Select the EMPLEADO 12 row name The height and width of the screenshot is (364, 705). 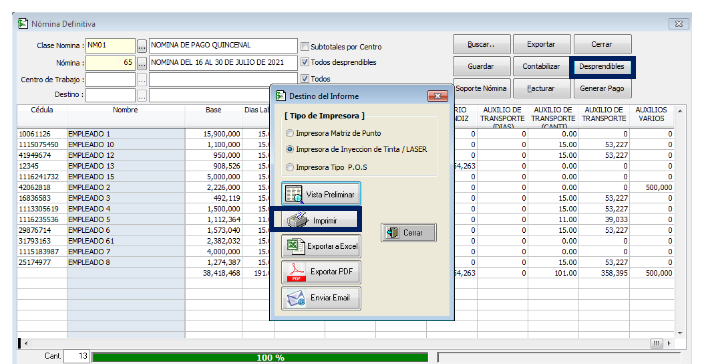tap(91, 155)
